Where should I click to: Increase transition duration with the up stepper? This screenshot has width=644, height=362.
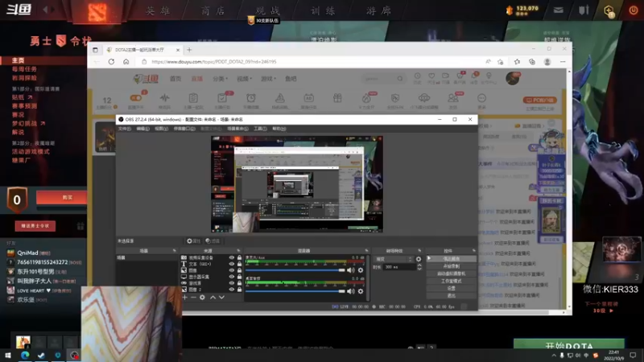click(419, 265)
